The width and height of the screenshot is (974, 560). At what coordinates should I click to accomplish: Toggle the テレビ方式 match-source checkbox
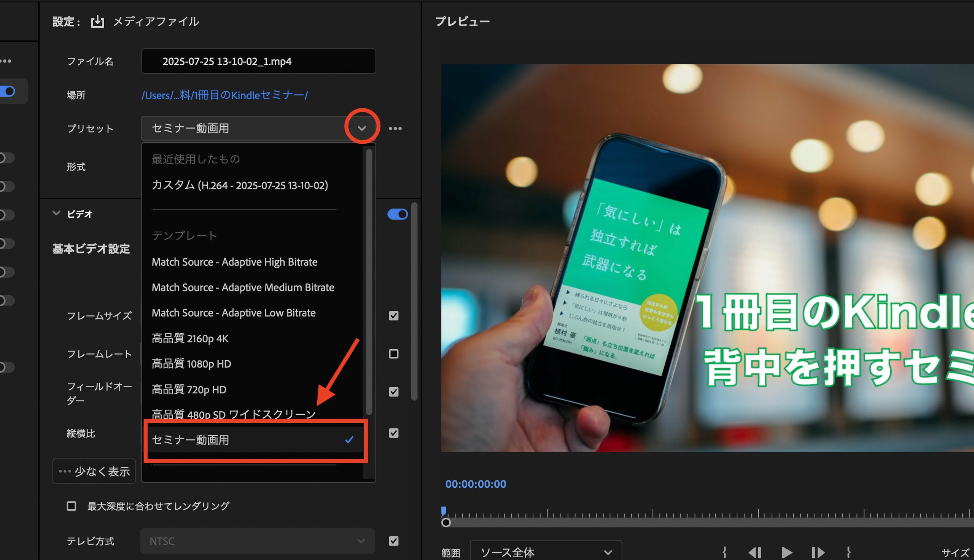(393, 541)
